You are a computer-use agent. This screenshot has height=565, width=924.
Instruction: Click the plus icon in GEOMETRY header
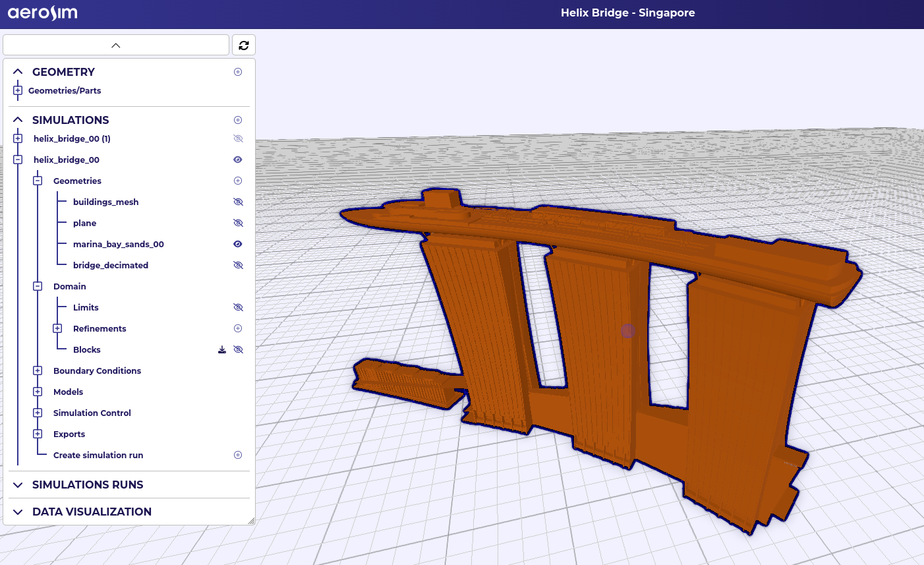238,72
